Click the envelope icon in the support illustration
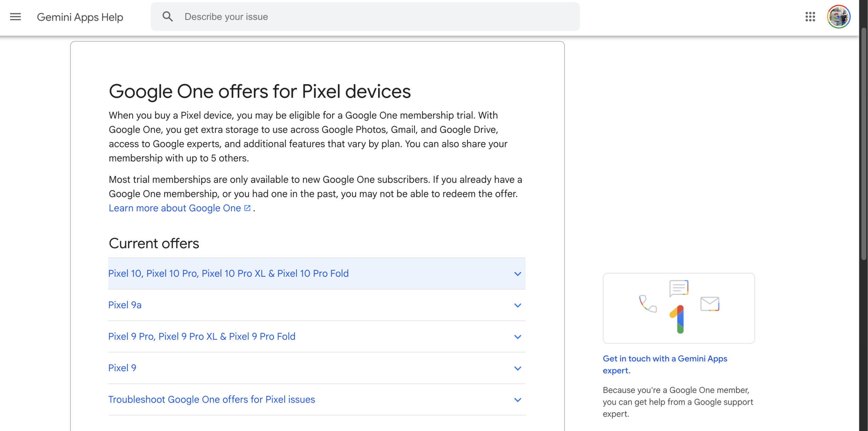The image size is (868, 431). point(710,303)
